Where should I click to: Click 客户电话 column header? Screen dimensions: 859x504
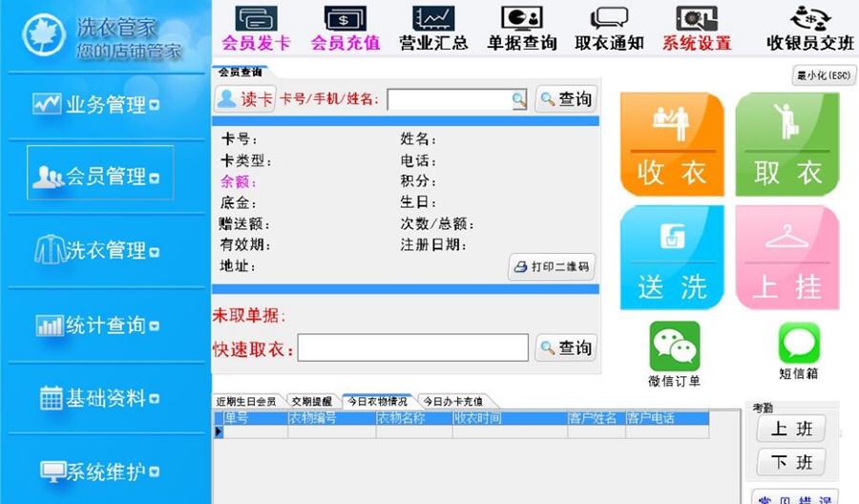click(x=667, y=418)
